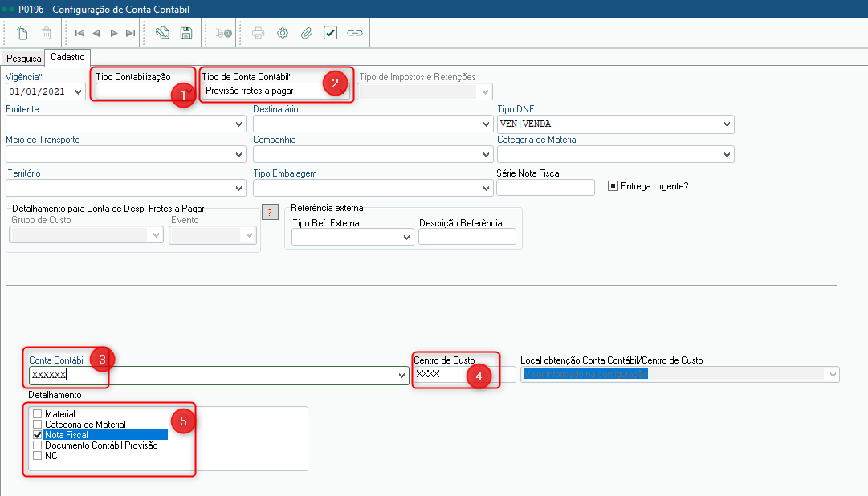Expand the Meio de Transporte dropdown
Image resolution: width=868 pixels, height=496 pixels.
pos(239,154)
